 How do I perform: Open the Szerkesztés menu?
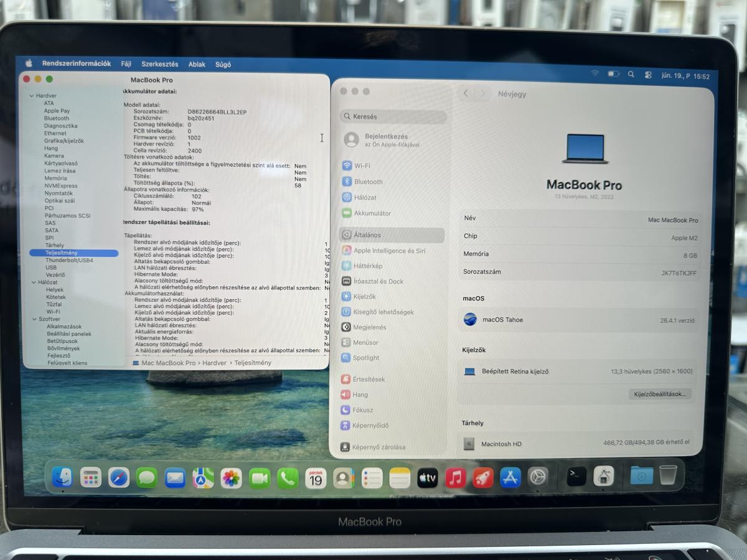160,64
